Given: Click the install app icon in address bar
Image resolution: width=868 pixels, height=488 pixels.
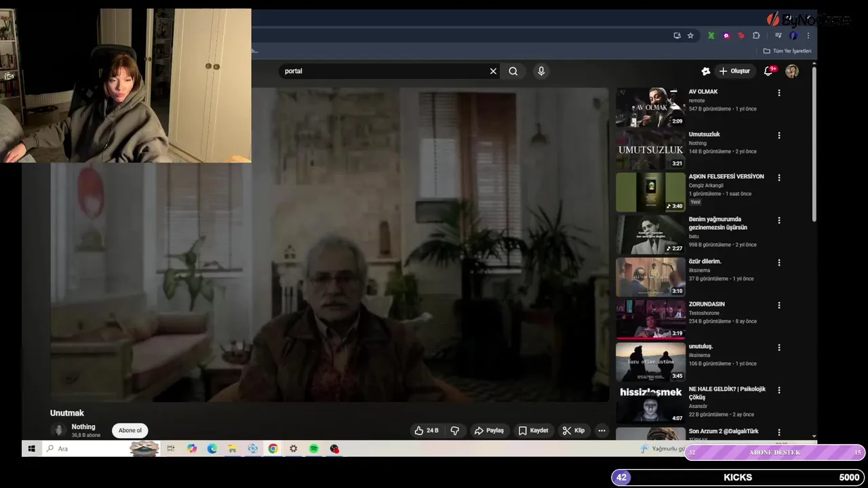Looking at the screenshot, I should coord(677,35).
